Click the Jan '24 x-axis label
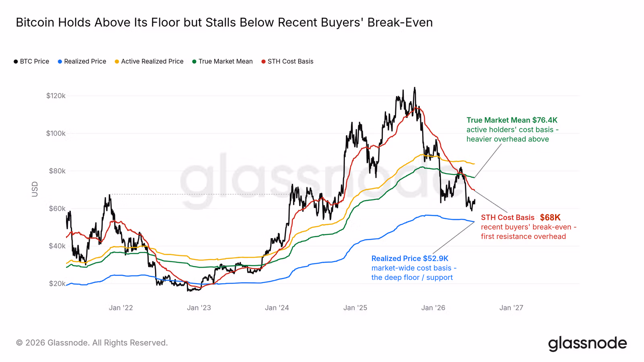Image resolution: width=644 pixels, height=362 pixels. point(277,308)
